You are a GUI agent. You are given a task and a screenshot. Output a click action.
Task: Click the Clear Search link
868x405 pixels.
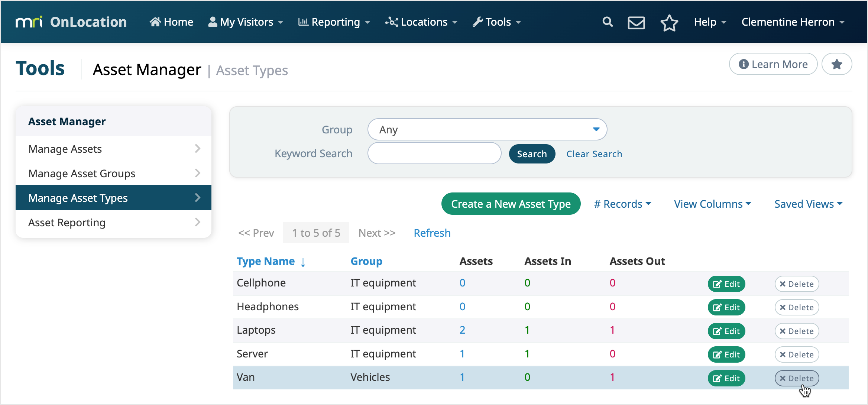point(594,153)
